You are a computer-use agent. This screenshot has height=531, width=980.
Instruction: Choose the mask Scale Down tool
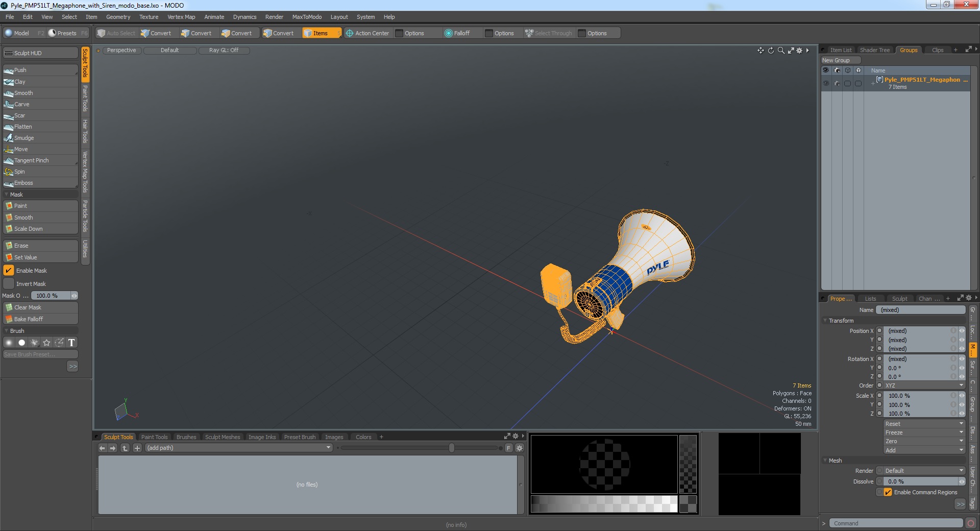click(x=40, y=229)
